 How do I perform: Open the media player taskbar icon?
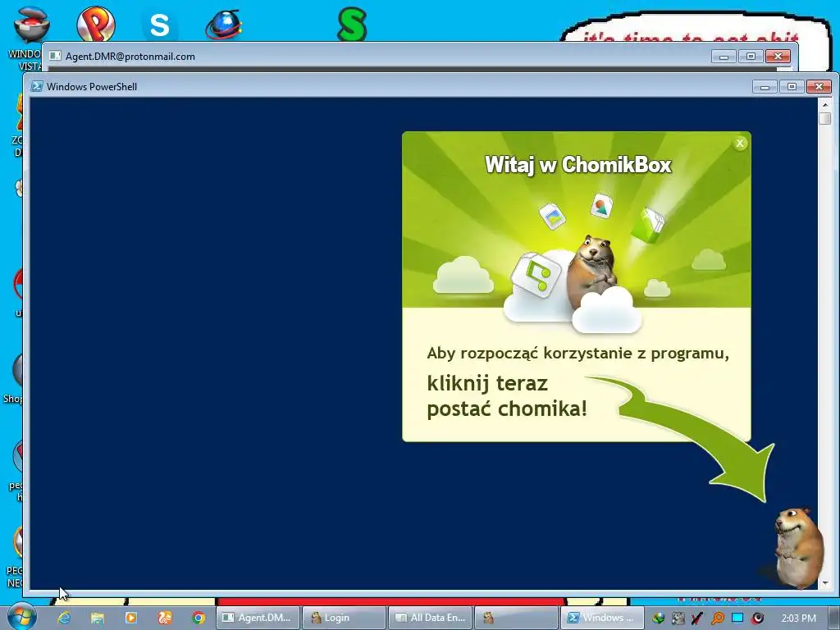(130, 618)
